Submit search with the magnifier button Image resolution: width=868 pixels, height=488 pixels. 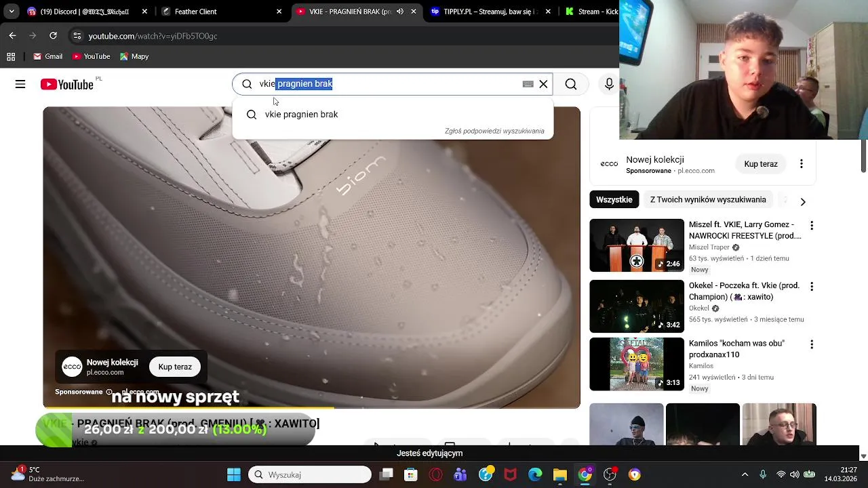click(x=571, y=84)
